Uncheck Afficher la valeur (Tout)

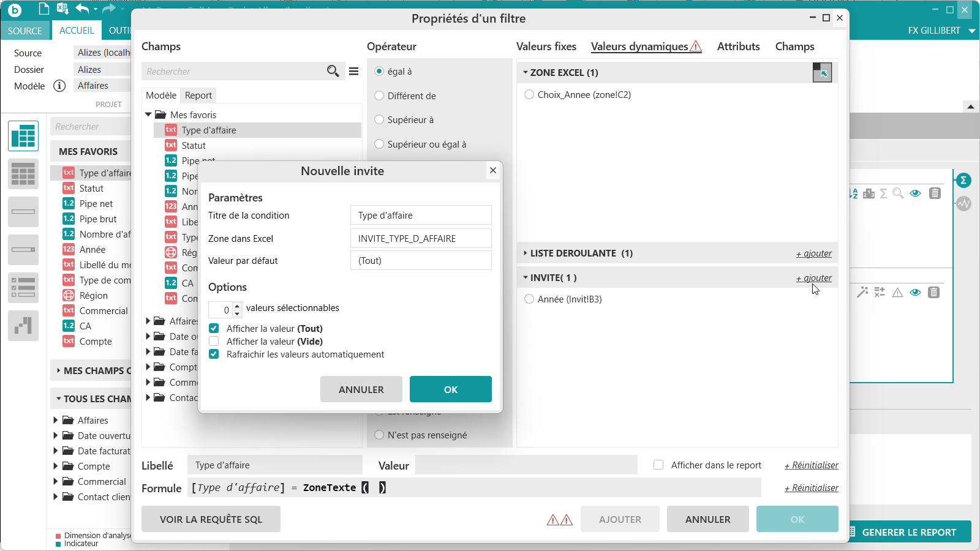click(214, 329)
